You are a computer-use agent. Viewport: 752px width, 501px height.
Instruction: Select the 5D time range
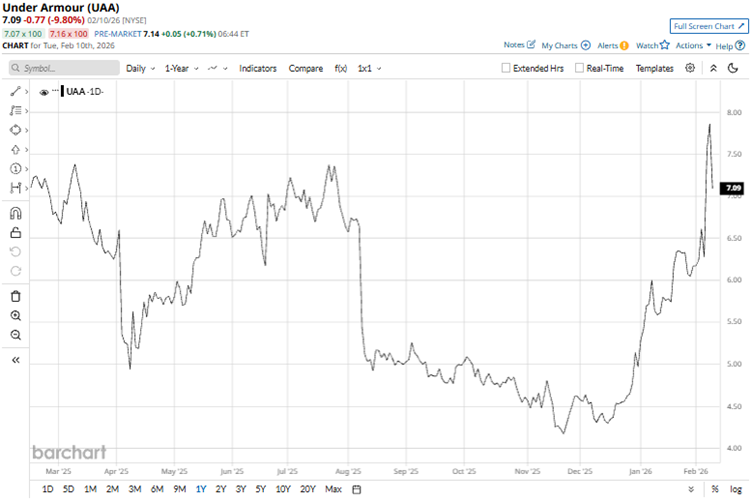tap(69, 489)
